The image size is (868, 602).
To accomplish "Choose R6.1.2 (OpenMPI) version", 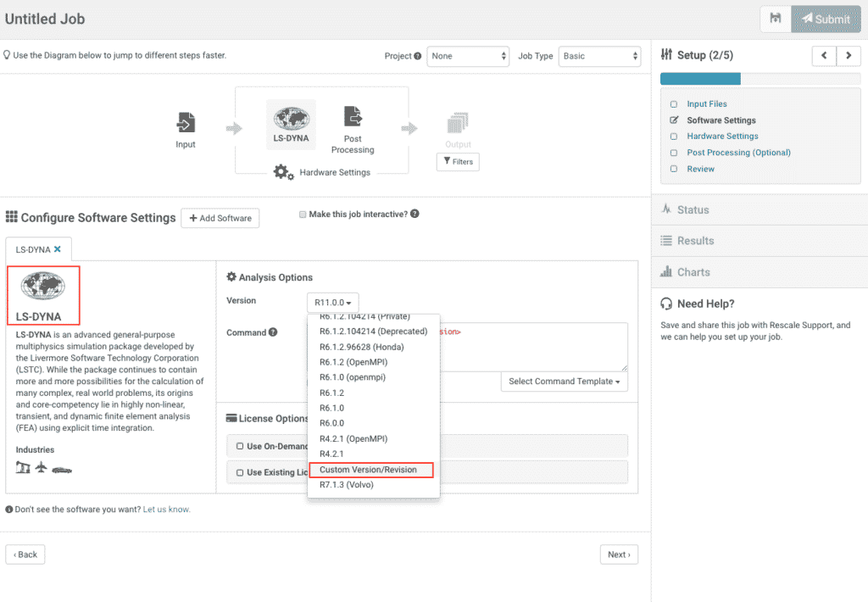I will (x=373, y=362).
